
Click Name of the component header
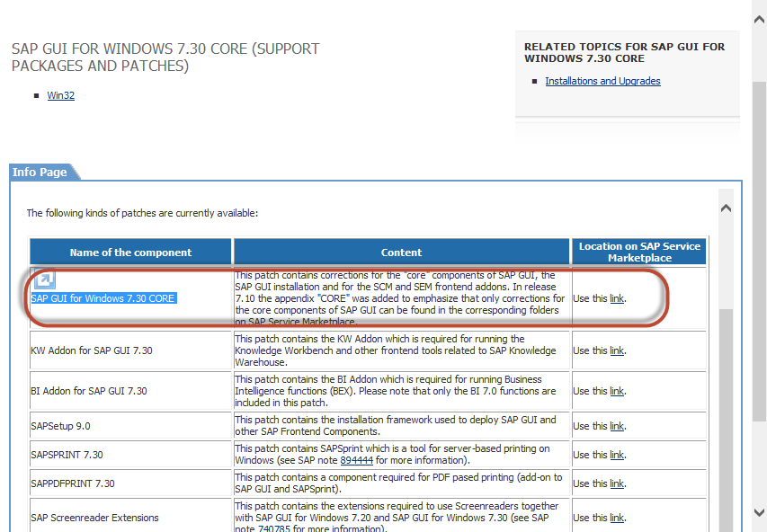130,253
